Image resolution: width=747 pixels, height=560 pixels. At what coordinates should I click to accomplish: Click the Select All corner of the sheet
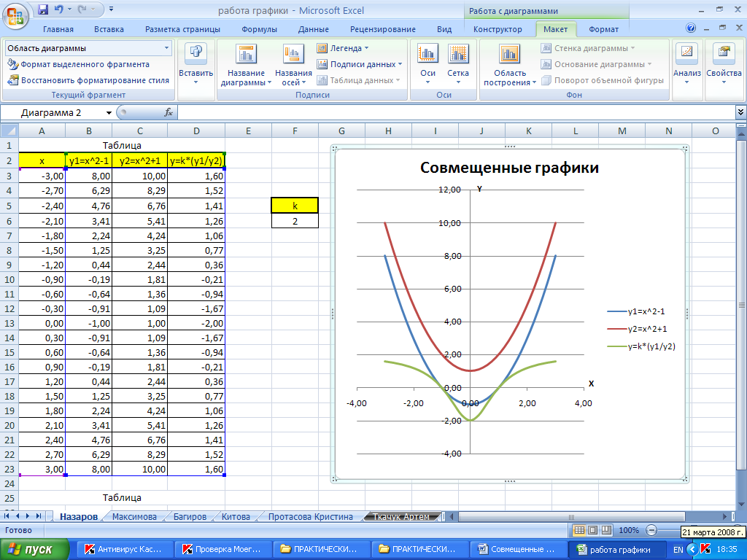tap(9, 131)
